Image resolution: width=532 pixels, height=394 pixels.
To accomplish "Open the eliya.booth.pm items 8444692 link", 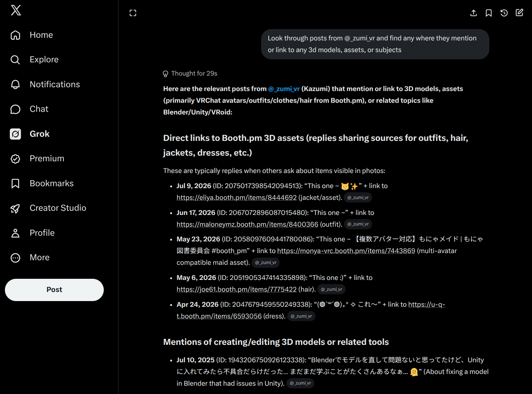I will 237,198.
